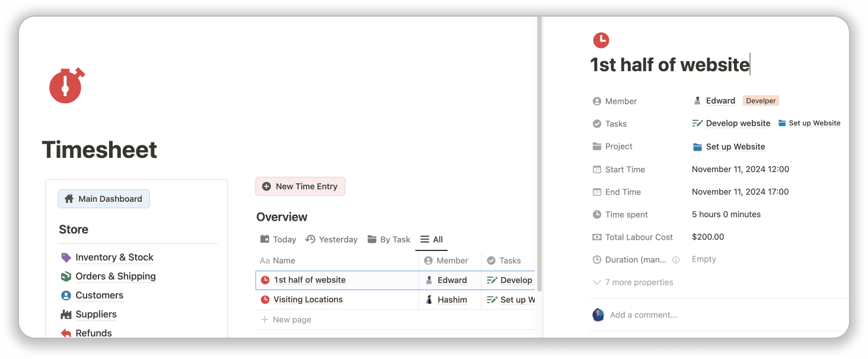868x359 pixels.
Task: Click the Add a comment field
Action: click(643, 314)
